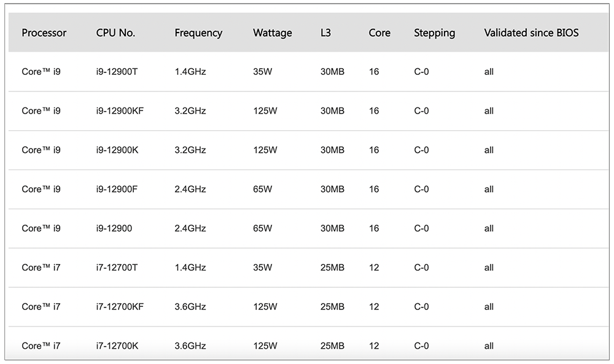
Task: Click the Core column header
Action: pyautogui.click(x=379, y=33)
